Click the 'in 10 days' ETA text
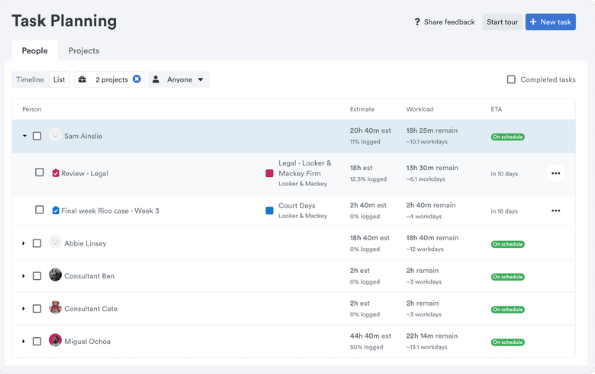Viewport: 595px width, 374px height. click(504, 174)
